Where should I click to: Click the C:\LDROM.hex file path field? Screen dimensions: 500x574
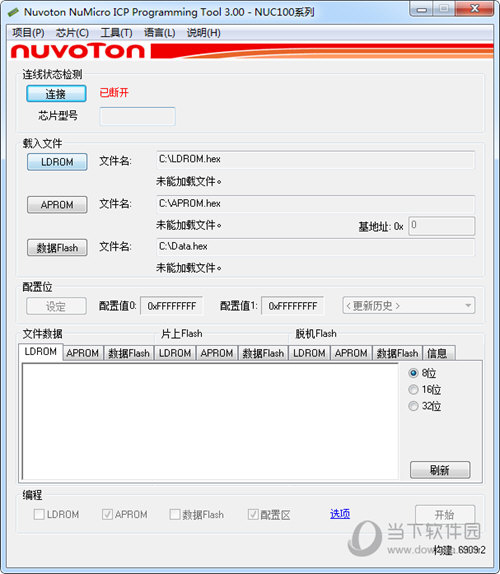[316, 160]
